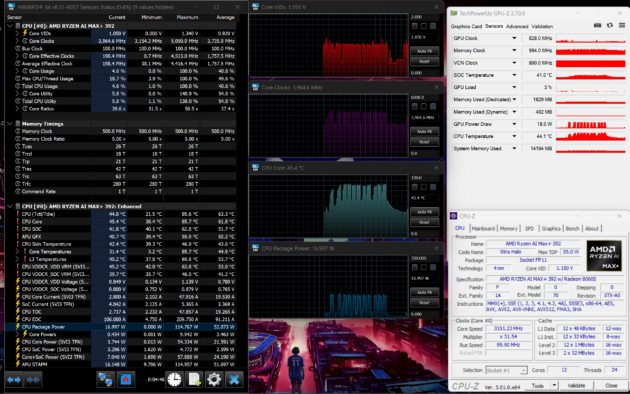Viewport: 630px width, 394px height.
Task: Reset min/max values with clock icon
Action: click(174, 380)
